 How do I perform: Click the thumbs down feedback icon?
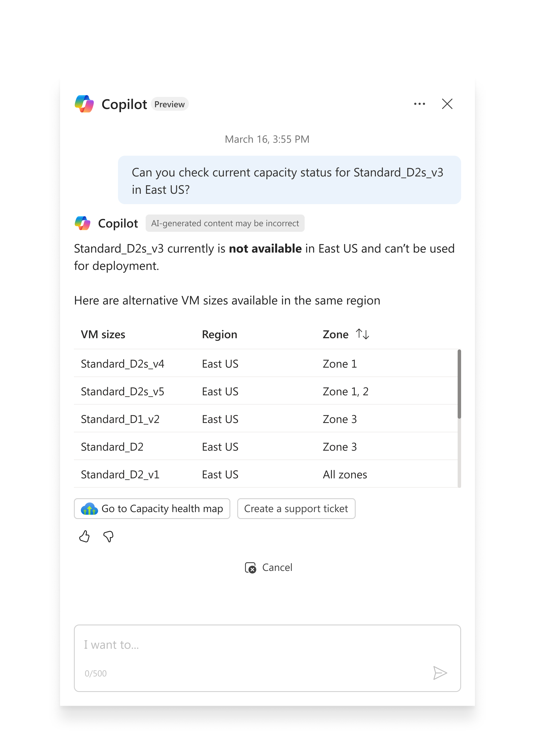coord(108,537)
